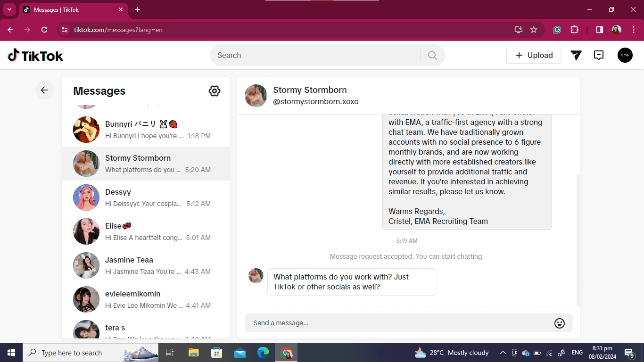
Task: Click the address bar URL
Action: coord(118,30)
